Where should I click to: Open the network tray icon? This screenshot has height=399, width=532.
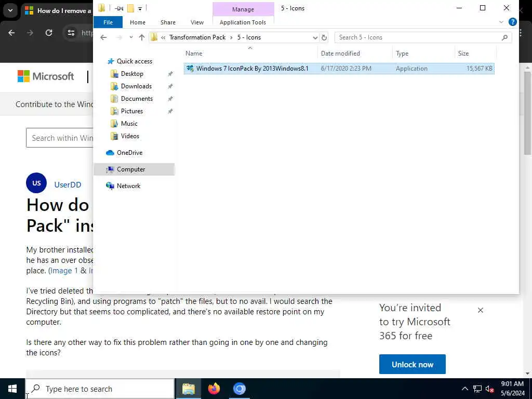click(x=477, y=389)
